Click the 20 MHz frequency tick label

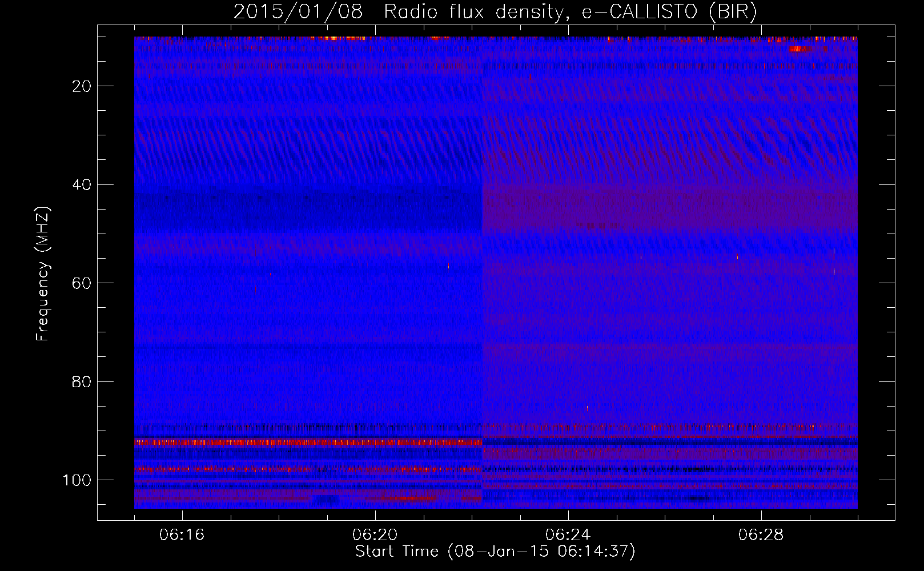(x=82, y=86)
